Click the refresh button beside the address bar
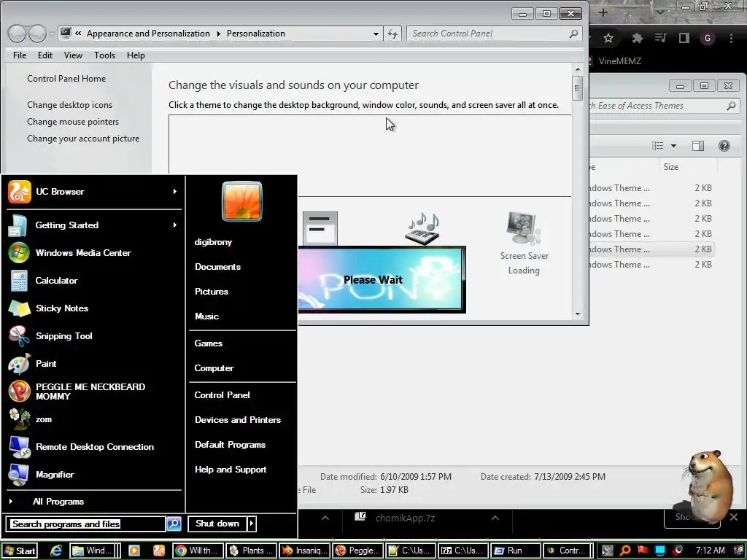This screenshot has width=747, height=560. (x=392, y=34)
